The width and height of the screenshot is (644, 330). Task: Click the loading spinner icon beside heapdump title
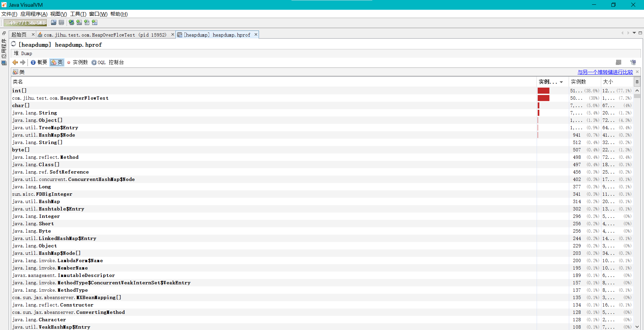click(14, 44)
